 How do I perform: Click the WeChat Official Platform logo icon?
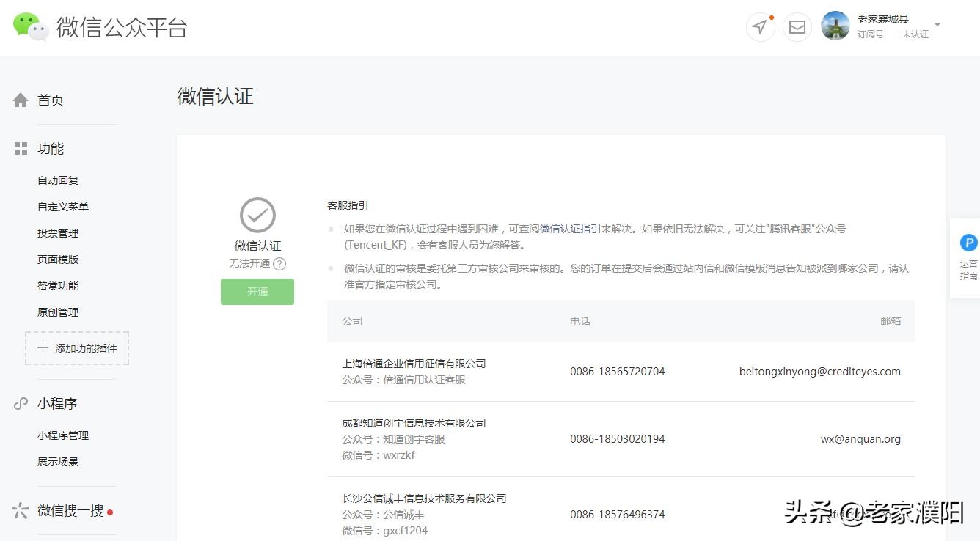point(29,26)
